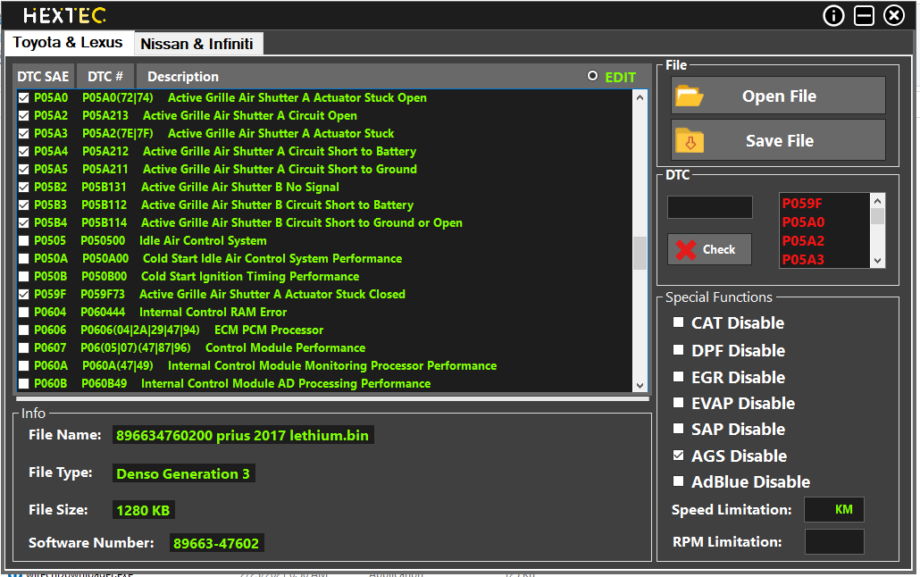
Task: Uncheck the P05B3 checkbox
Action: click(x=23, y=205)
